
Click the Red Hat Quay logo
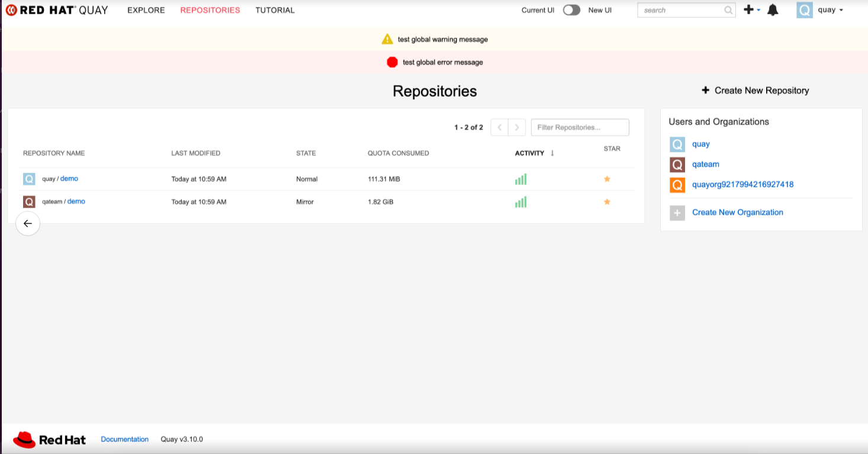(x=57, y=10)
